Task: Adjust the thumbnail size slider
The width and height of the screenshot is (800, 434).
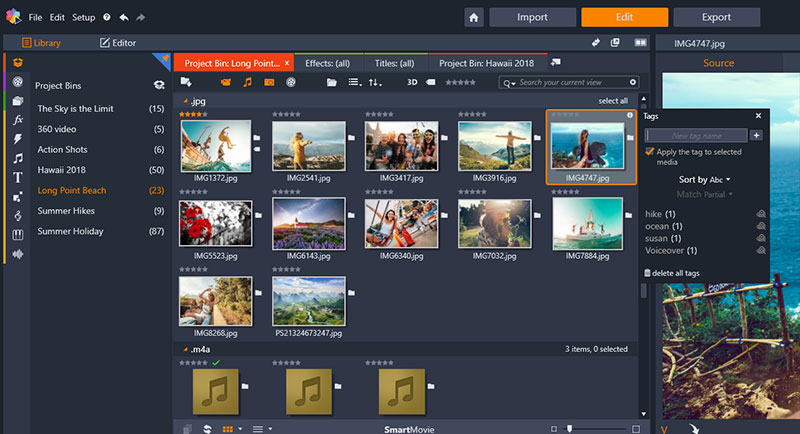Action: tap(570, 428)
